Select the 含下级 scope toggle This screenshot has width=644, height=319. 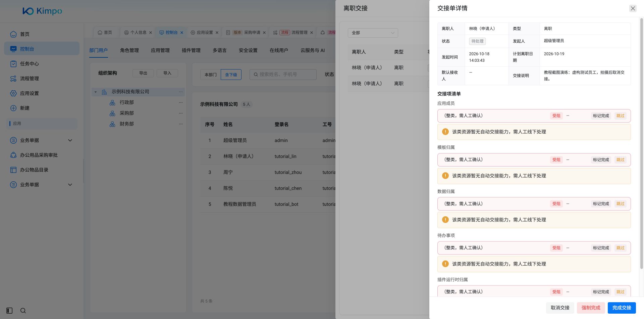[231, 75]
